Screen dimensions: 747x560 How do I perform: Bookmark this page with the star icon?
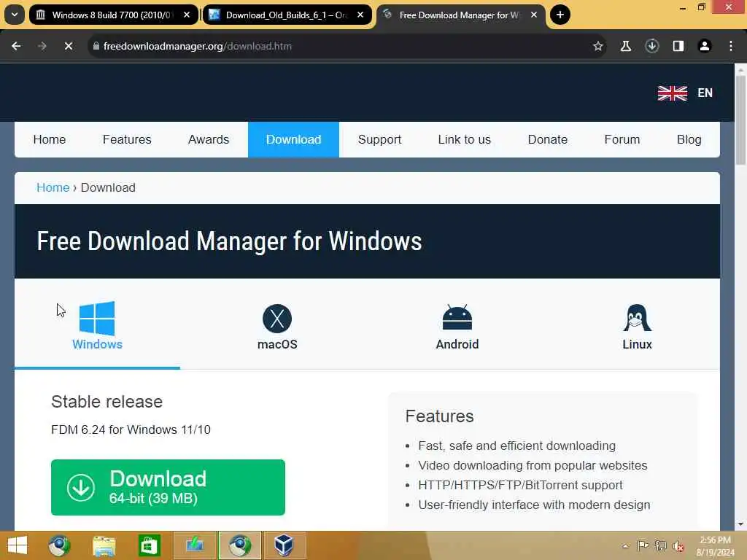[598, 46]
